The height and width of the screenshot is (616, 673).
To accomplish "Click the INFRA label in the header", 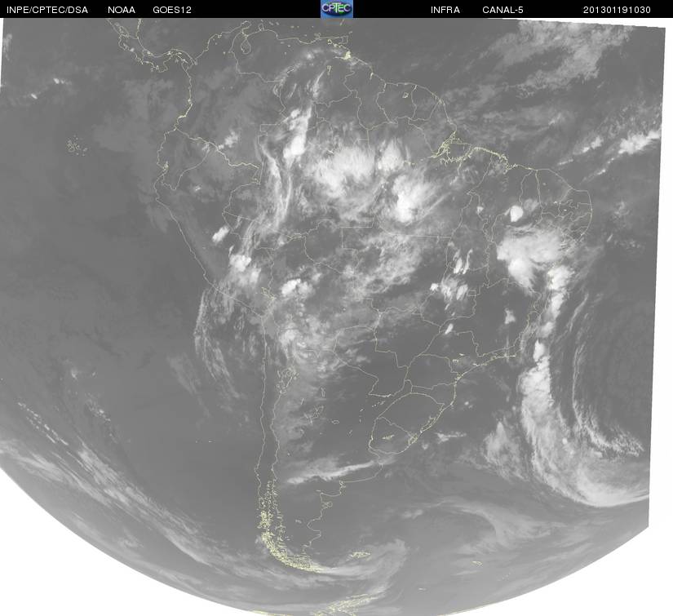I will tap(445, 10).
